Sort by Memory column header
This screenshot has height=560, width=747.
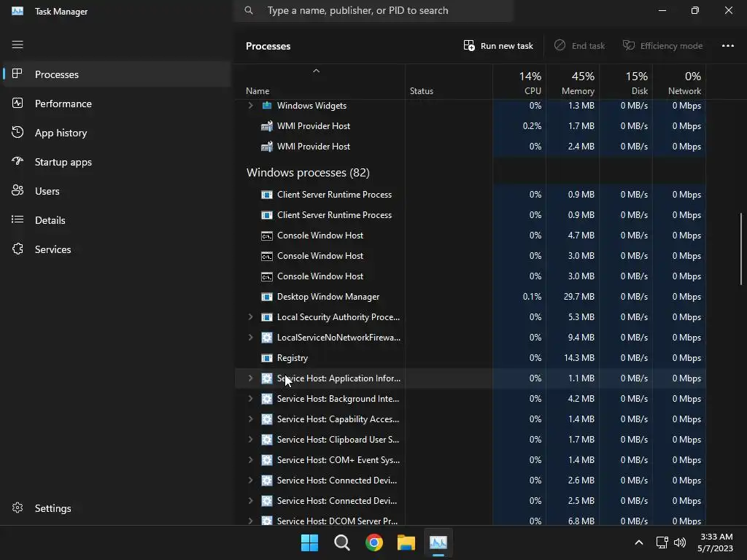(573, 82)
